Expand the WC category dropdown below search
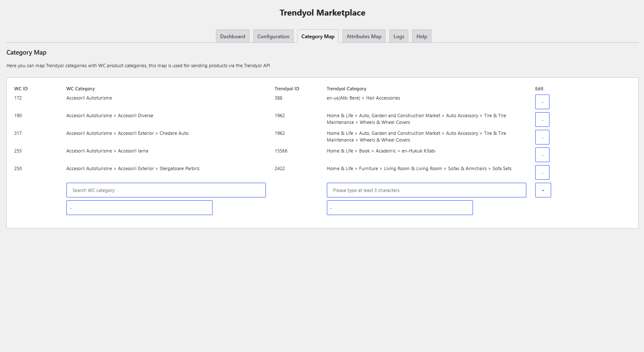644x352 pixels. [139, 208]
